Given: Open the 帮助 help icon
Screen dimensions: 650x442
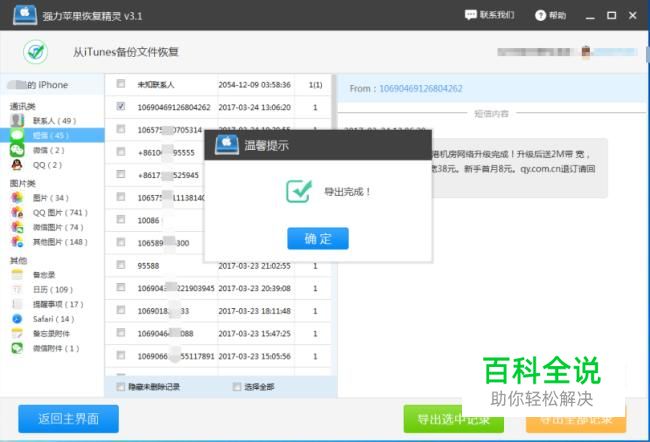Looking at the screenshot, I should 540,15.
